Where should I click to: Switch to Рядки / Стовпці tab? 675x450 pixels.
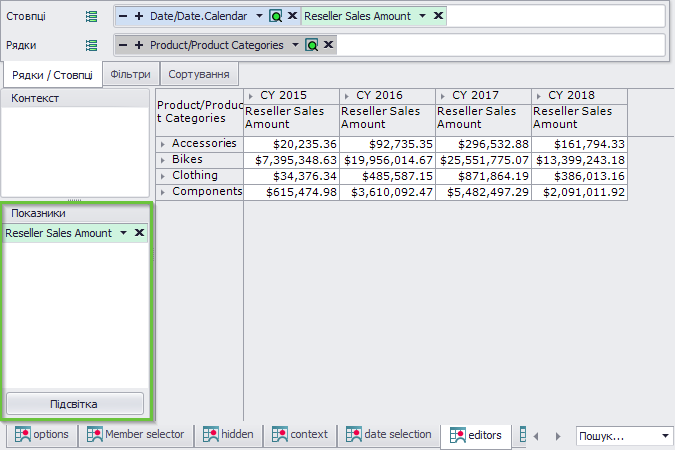52,75
